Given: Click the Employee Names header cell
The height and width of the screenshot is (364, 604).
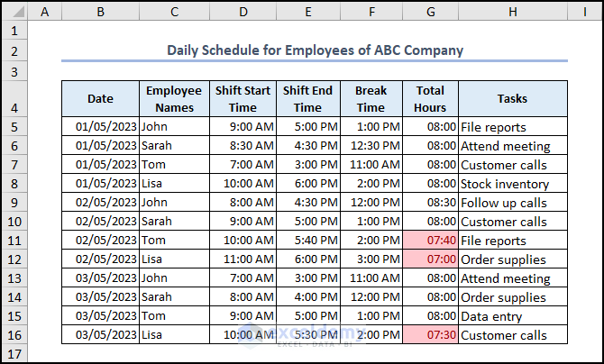Looking at the screenshot, I should tap(174, 98).
